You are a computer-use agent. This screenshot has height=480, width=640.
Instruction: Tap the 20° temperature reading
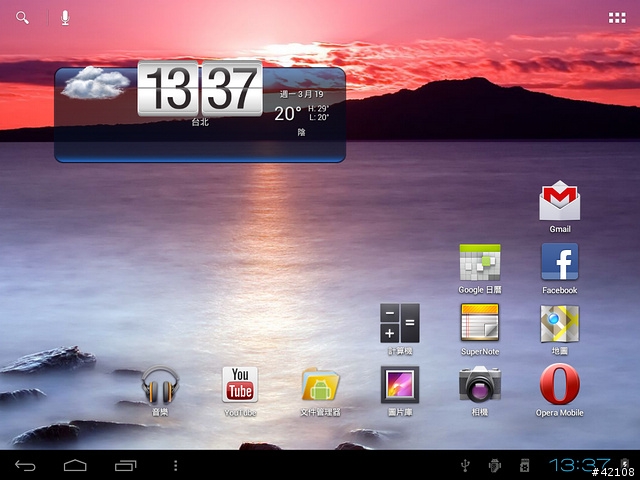tap(288, 113)
